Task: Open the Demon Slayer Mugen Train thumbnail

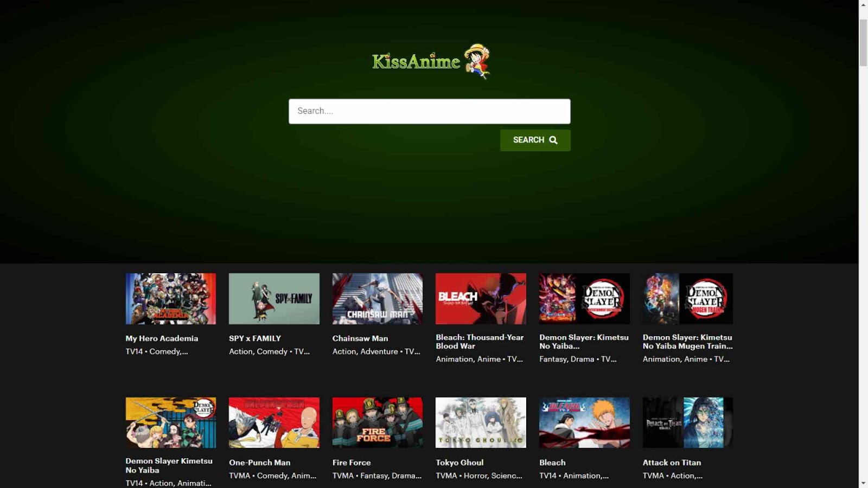Action: pyautogui.click(x=688, y=299)
